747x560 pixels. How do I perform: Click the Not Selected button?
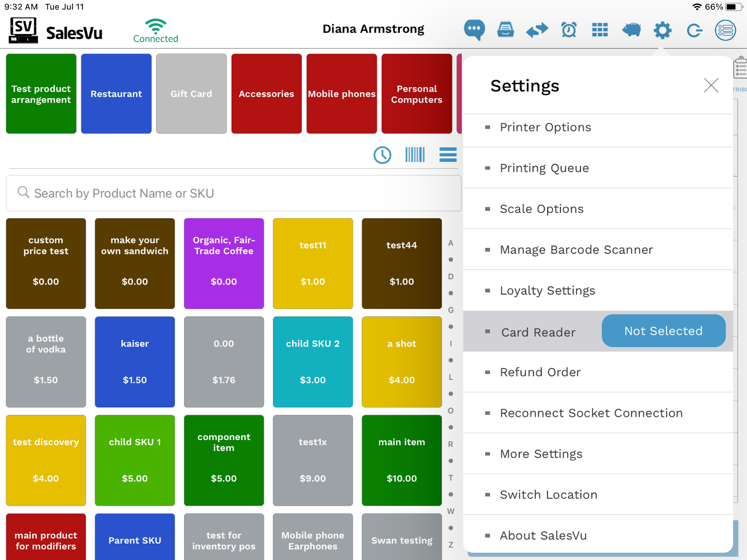point(663,331)
